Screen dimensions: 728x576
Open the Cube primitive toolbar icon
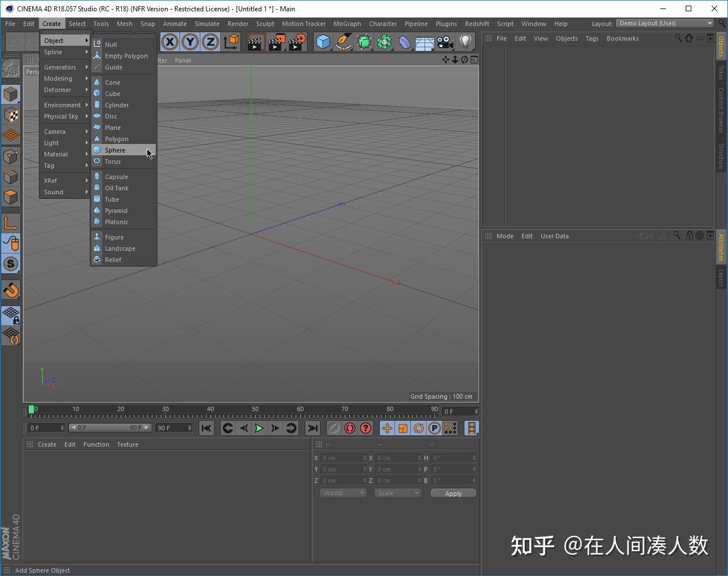[x=323, y=42]
